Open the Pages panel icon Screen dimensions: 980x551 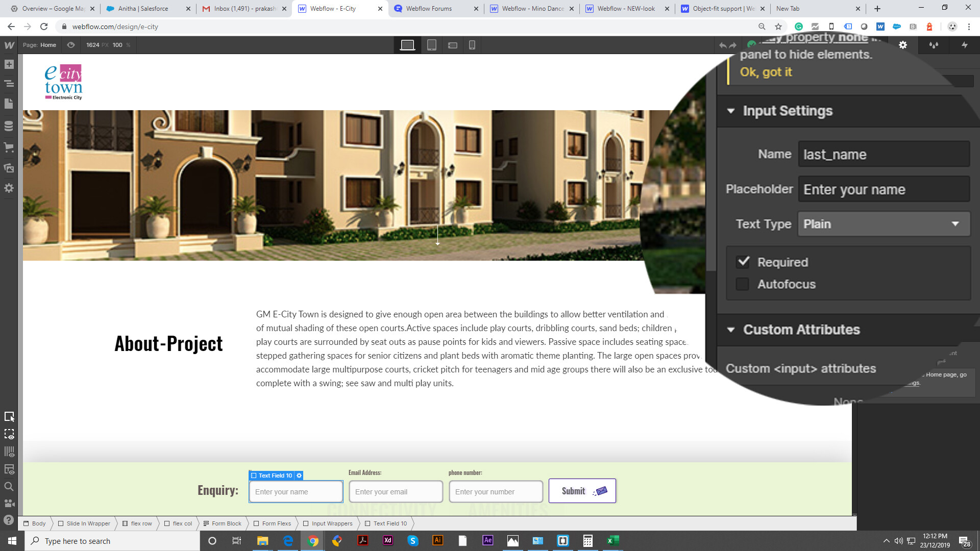pyautogui.click(x=9, y=104)
